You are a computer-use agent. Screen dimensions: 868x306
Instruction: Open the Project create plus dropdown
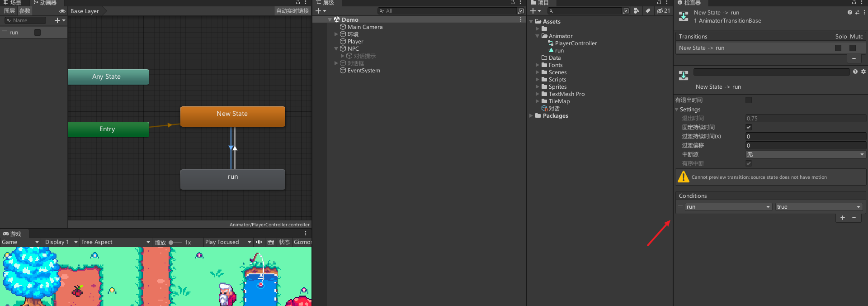(x=535, y=11)
